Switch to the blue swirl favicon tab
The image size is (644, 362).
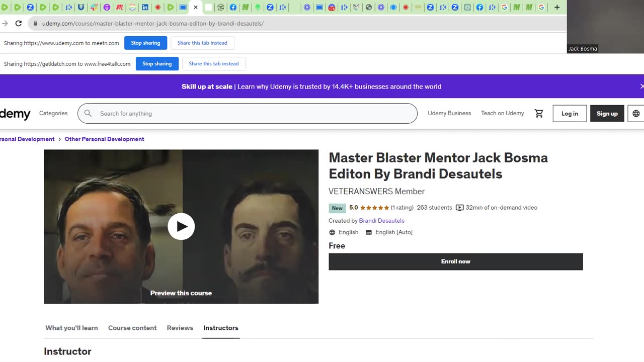point(393,8)
